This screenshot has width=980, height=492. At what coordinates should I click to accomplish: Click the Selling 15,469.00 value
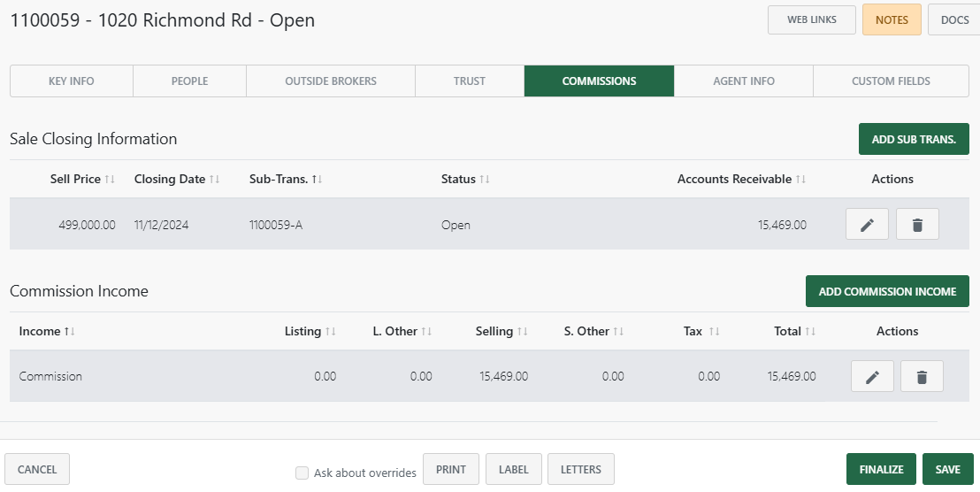click(504, 376)
